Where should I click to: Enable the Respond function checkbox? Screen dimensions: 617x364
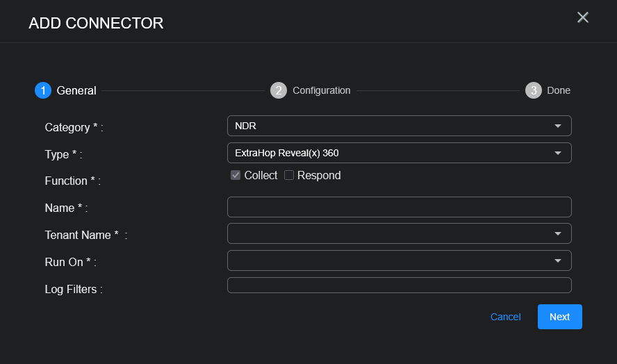pos(289,175)
